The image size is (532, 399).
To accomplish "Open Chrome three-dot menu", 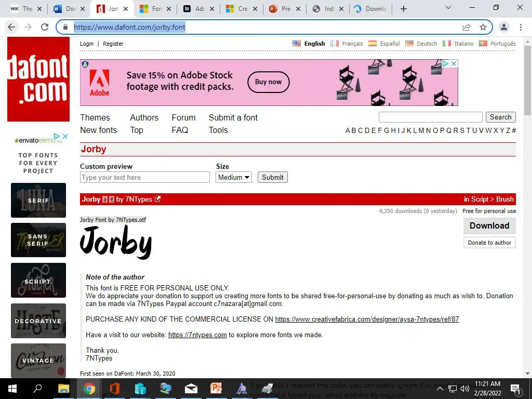I will 521,27.
